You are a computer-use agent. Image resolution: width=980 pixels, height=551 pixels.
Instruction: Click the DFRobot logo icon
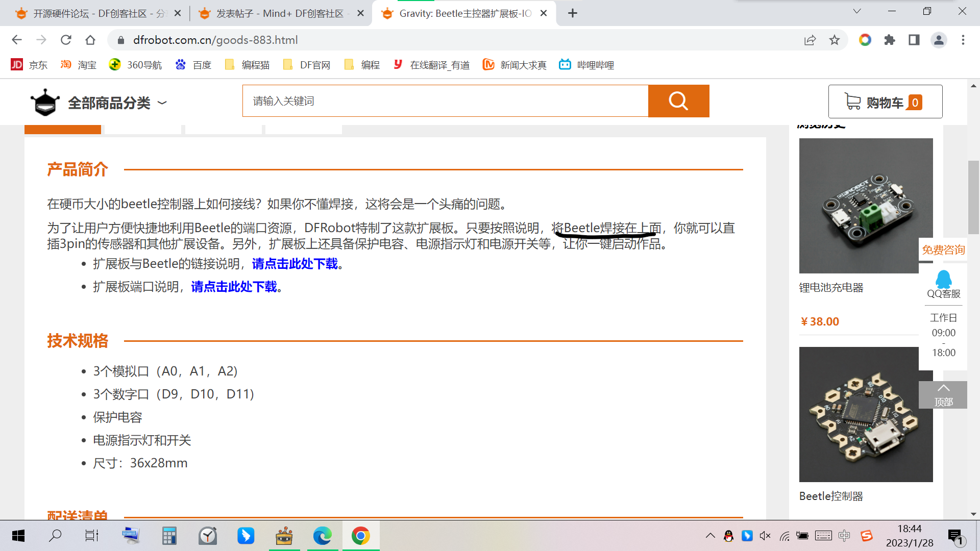pyautogui.click(x=45, y=102)
